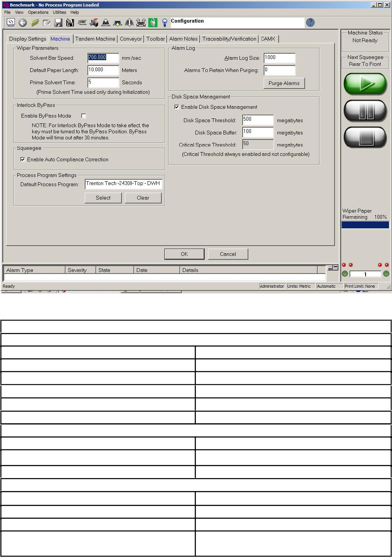Screen dimensions: 392x557
Task: Click the Automatic status bar entry
Action: pyautogui.click(x=329, y=286)
